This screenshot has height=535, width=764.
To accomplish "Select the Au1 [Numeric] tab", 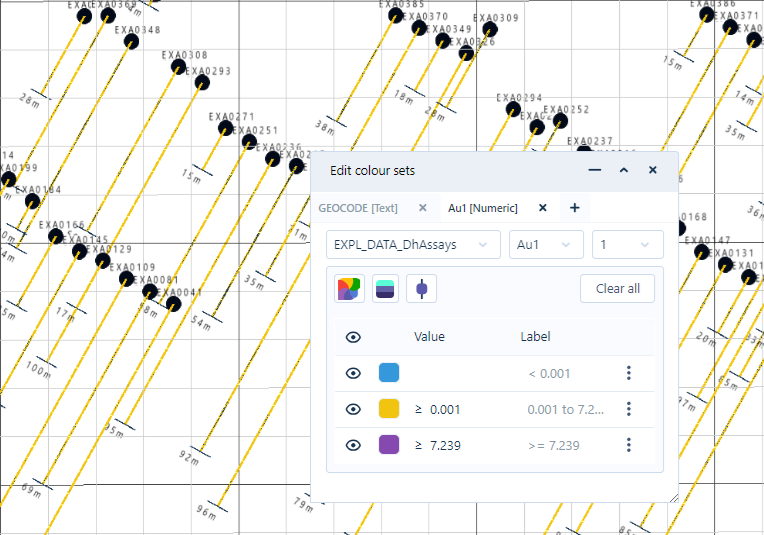I will pyautogui.click(x=483, y=208).
